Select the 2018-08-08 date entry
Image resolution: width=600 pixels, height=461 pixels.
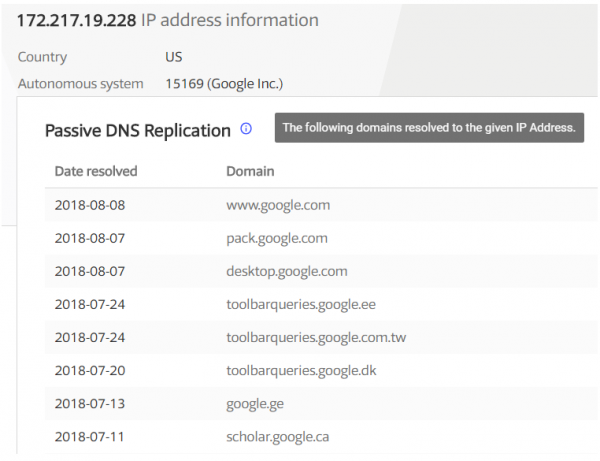click(x=90, y=205)
